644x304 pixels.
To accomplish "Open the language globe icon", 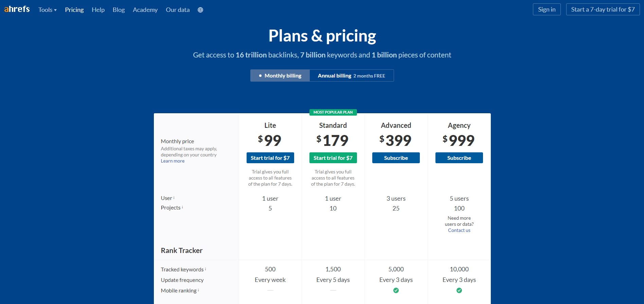I will coord(200,10).
